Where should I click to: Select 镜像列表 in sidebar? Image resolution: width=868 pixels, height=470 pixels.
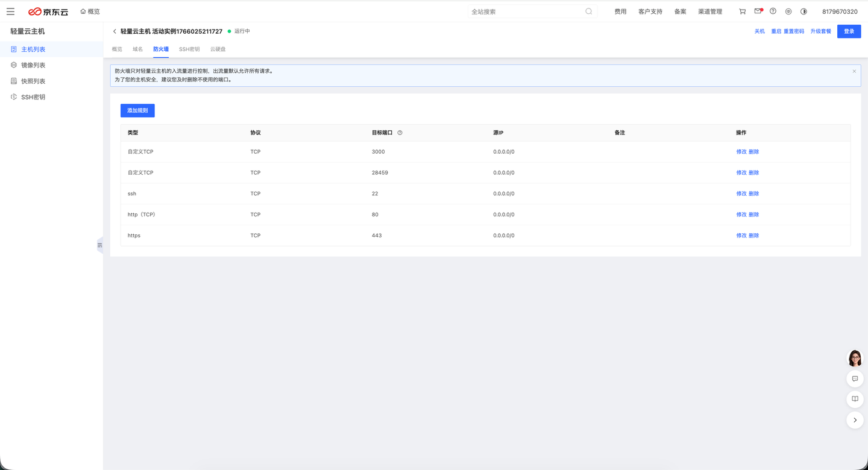point(51,65)
